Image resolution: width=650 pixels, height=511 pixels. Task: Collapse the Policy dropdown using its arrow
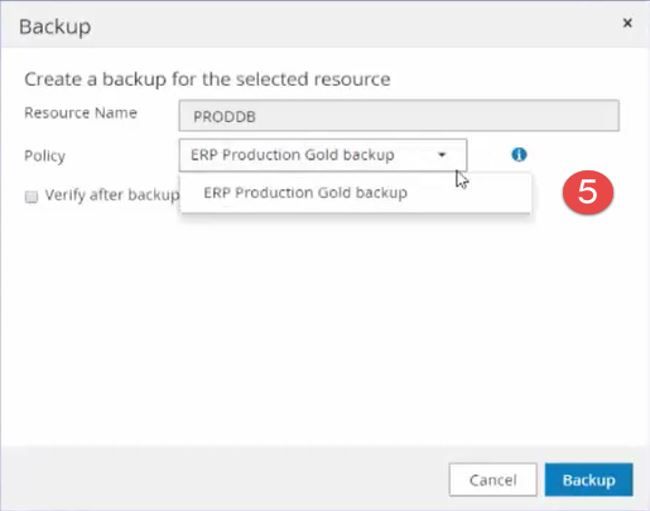coord(441,155)
